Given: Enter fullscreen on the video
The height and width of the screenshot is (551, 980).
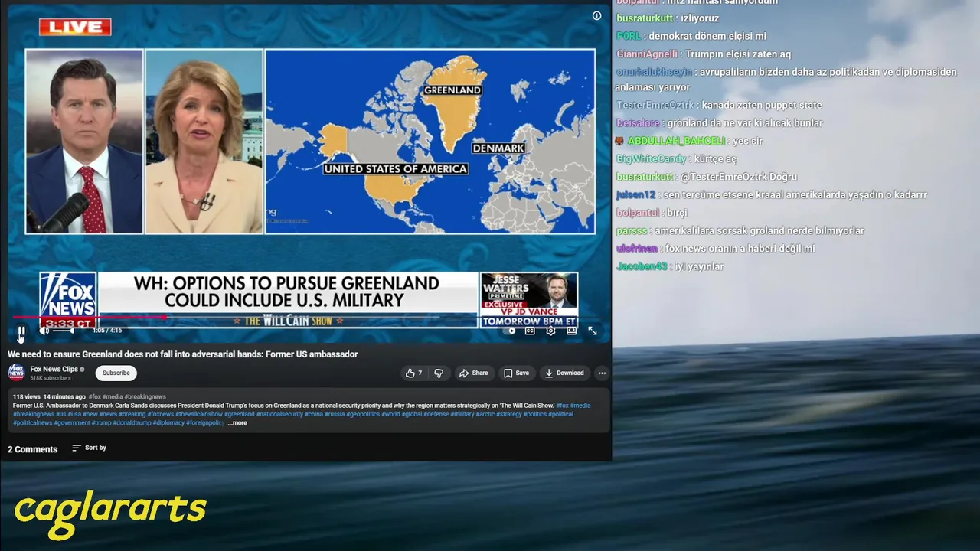Looking at the screenshot, I should pos(593,331).
